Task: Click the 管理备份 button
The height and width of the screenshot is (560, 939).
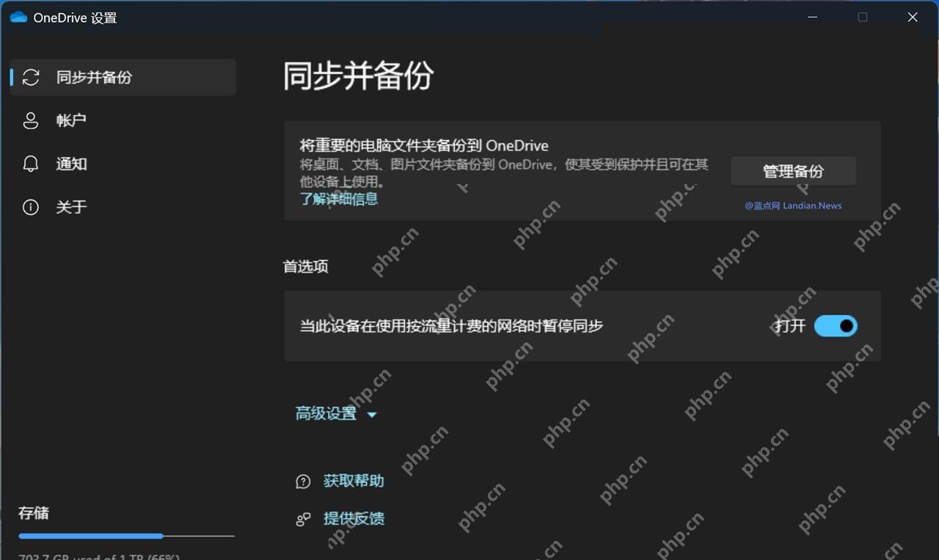Action: 793,172
